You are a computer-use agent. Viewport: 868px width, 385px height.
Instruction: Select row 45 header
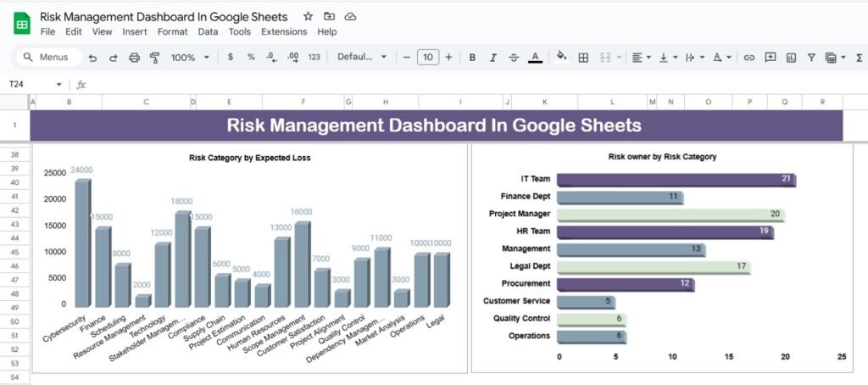pyautogui.click(x=14, y=252)
